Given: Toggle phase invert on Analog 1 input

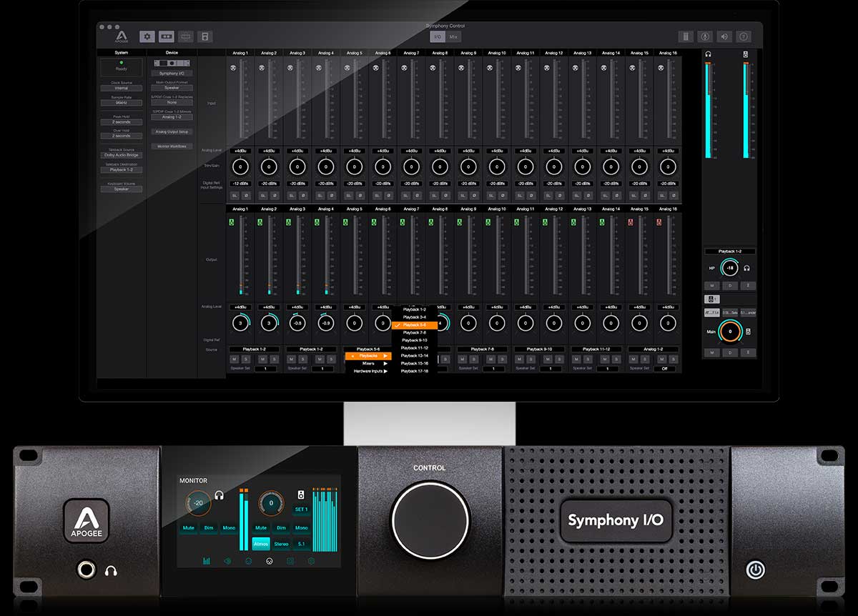Looking at the screenshot, I should pos(247,195).
